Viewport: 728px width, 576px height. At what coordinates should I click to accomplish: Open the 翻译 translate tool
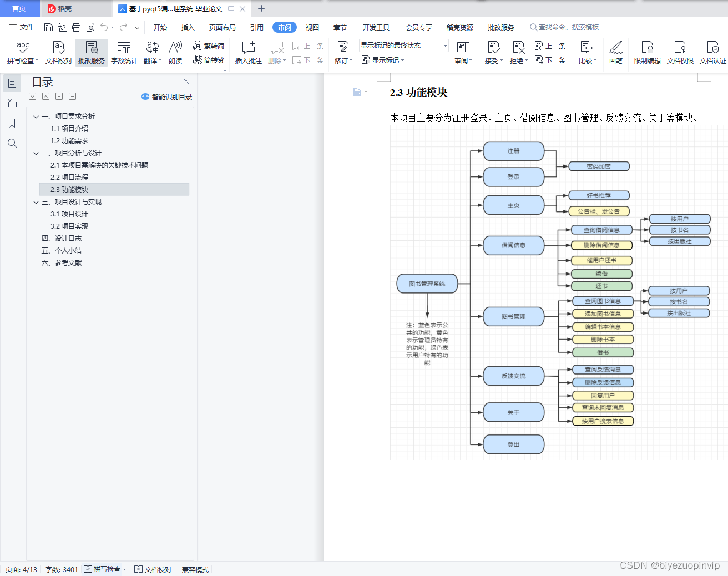pyautogui.click(x=152, y=54)
